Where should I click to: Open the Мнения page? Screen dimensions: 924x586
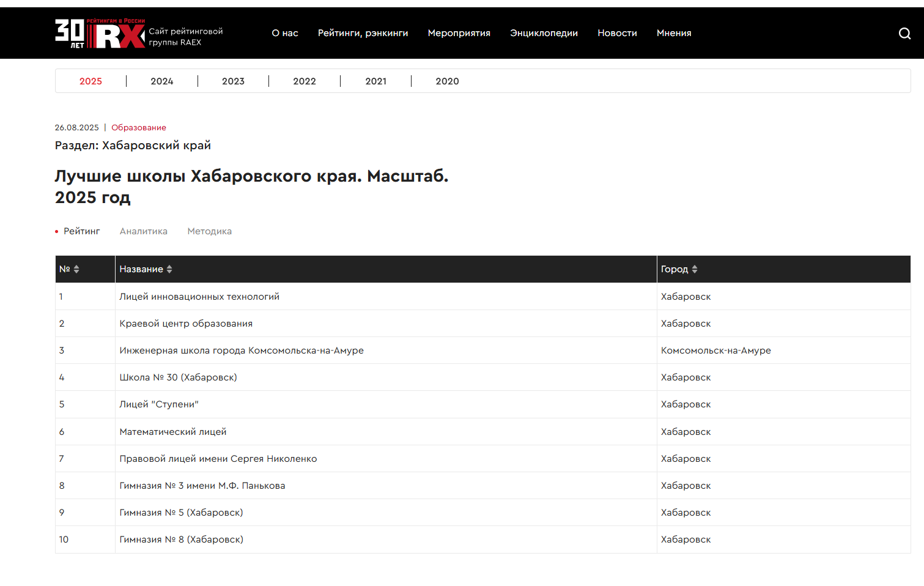point(674,33)
